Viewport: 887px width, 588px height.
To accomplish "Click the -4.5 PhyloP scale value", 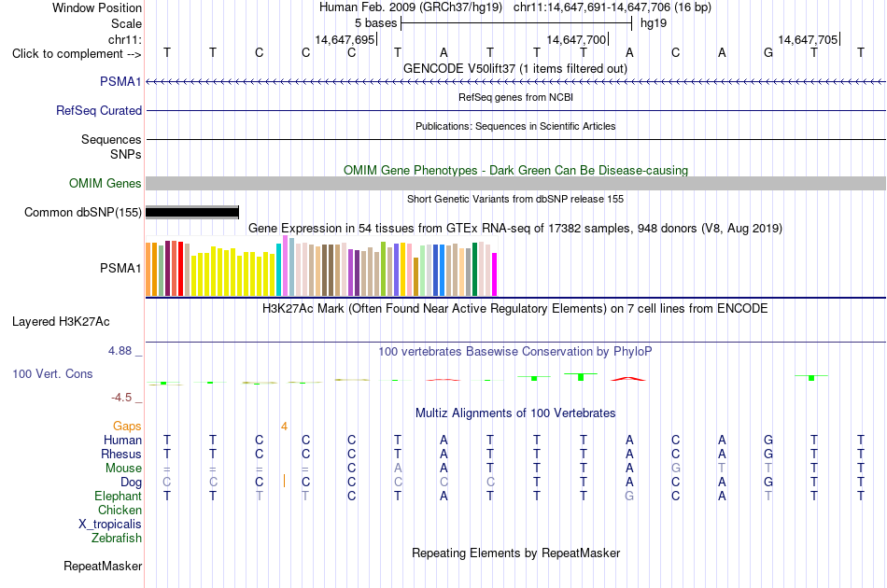I will 121,398.
